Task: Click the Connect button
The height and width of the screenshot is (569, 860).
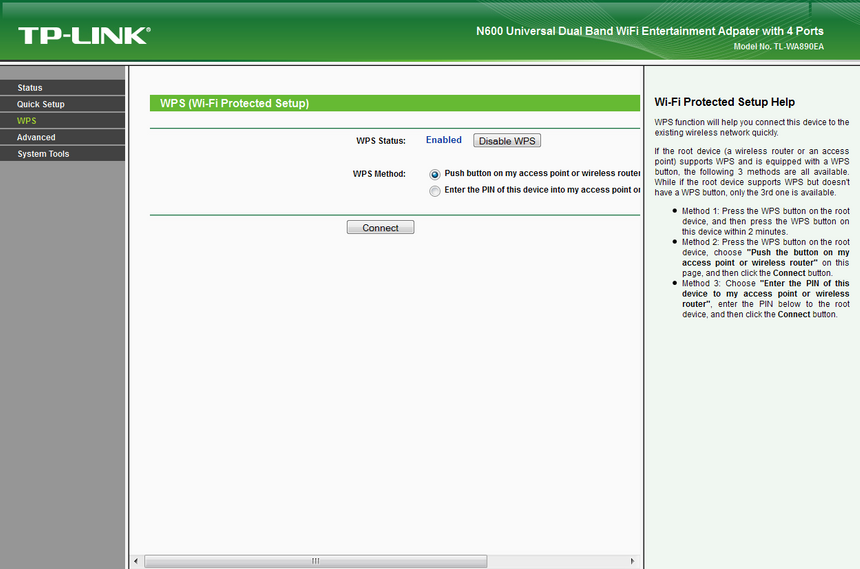Action: (380, 228)
